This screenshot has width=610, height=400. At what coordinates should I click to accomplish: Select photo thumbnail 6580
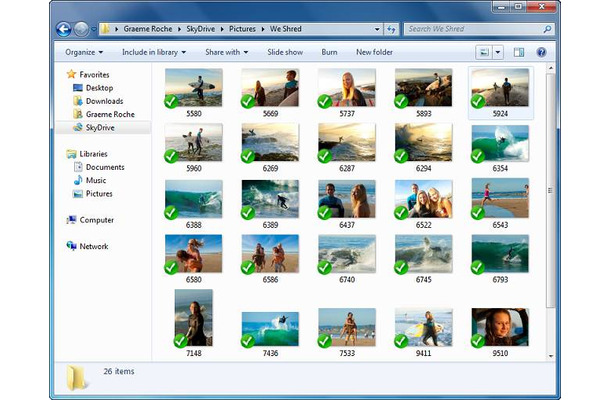pyautogui.click(x=194, y=254)
